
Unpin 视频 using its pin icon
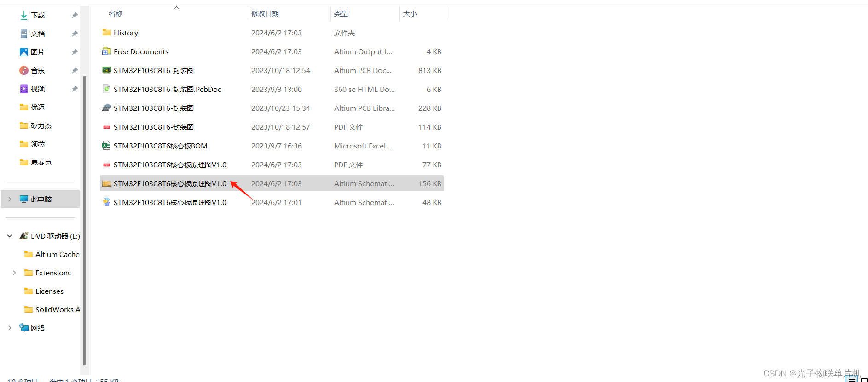coord(75,89)
